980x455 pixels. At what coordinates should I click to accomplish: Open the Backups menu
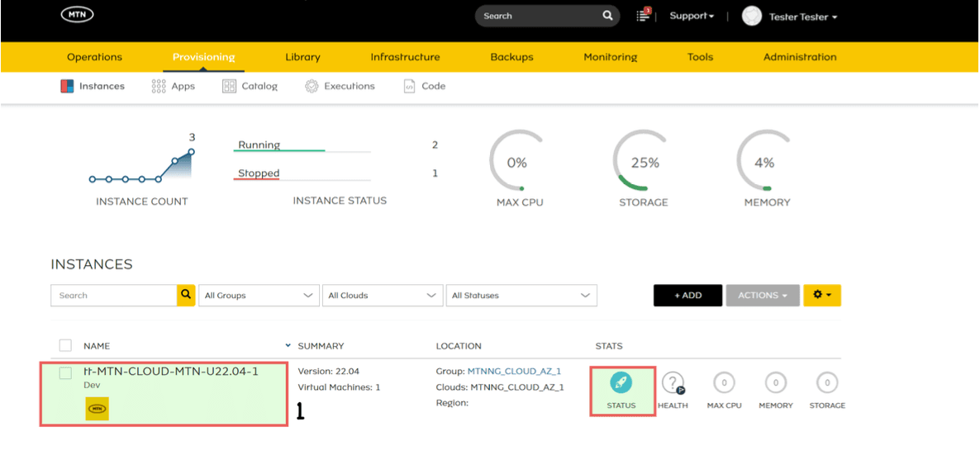click(511, 57)
